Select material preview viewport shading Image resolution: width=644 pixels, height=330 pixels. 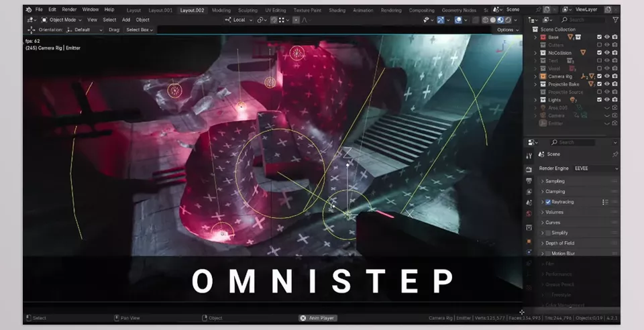[x=500, y=19]
